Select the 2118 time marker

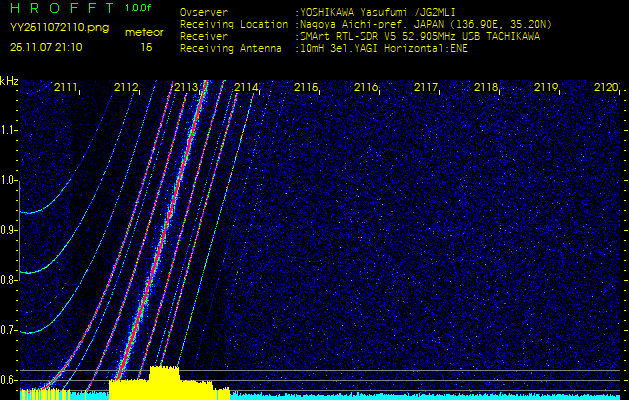click(486, 88)
